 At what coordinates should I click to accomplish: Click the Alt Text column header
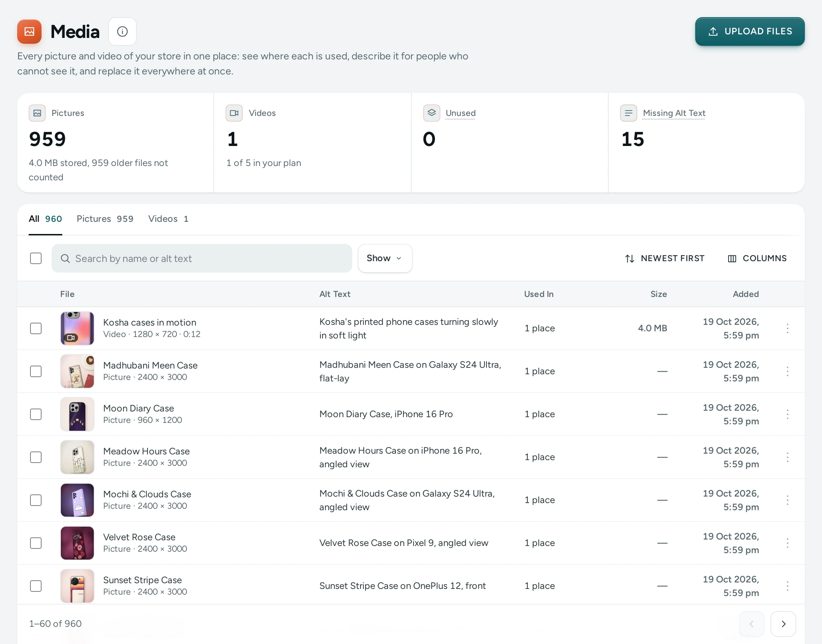(x=335, y=294)
